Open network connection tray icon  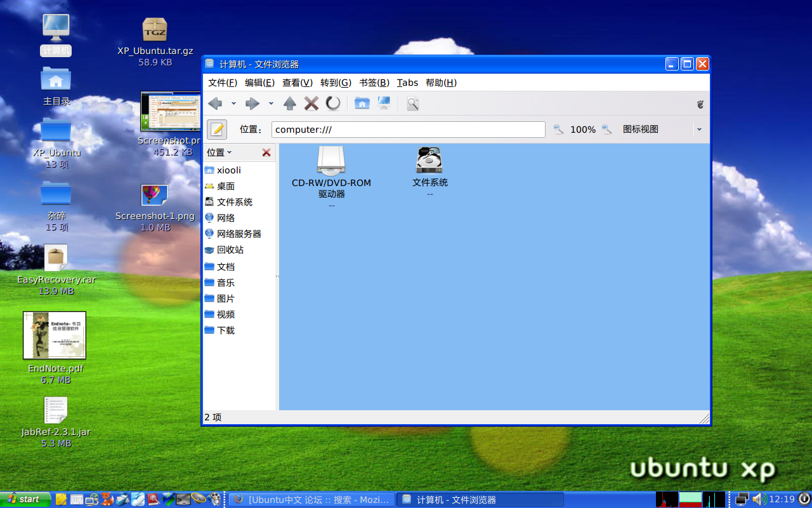(742, 499)
